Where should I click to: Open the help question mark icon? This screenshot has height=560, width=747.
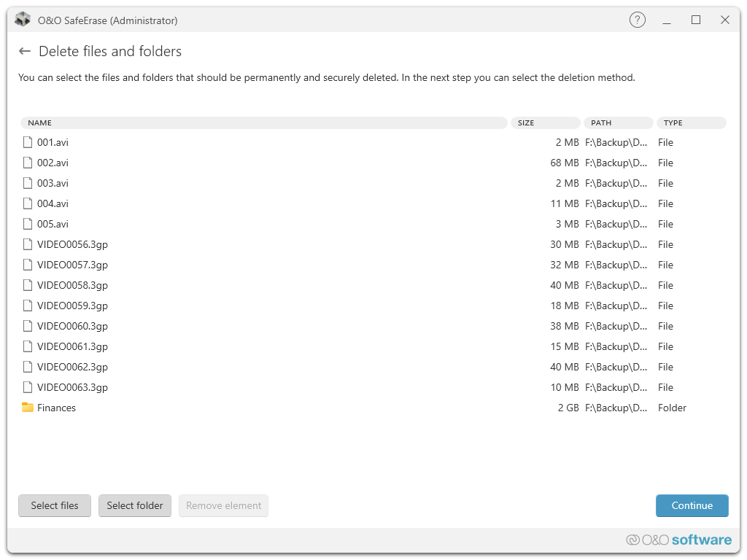[x=638, y=20]
